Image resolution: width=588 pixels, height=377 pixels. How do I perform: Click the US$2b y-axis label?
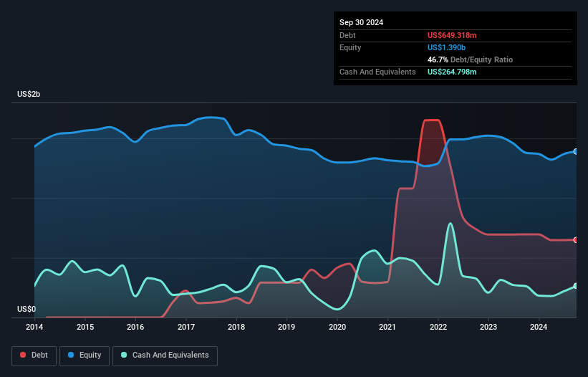click(x=29, y=95)
